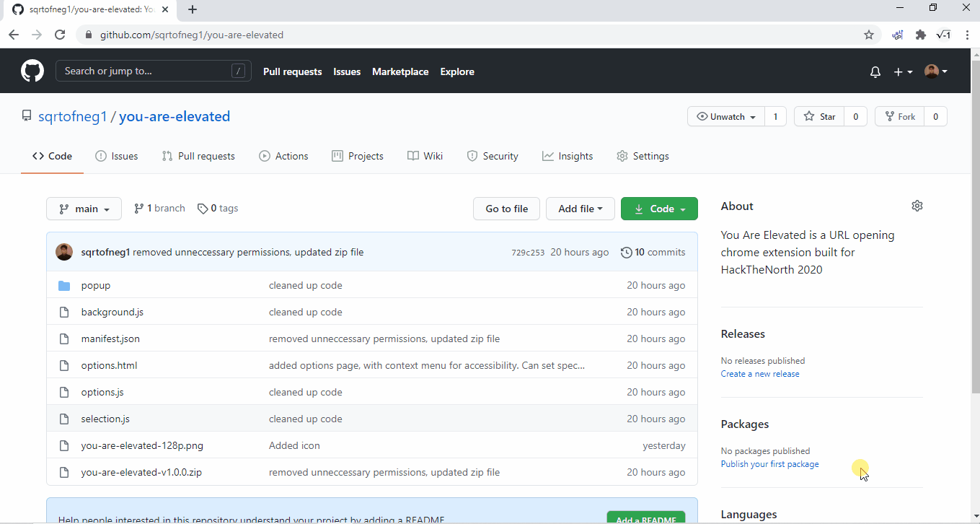Screen dimensions: 980x524
Task: Go to the Actions tab
Action: [x=283, y=156]
